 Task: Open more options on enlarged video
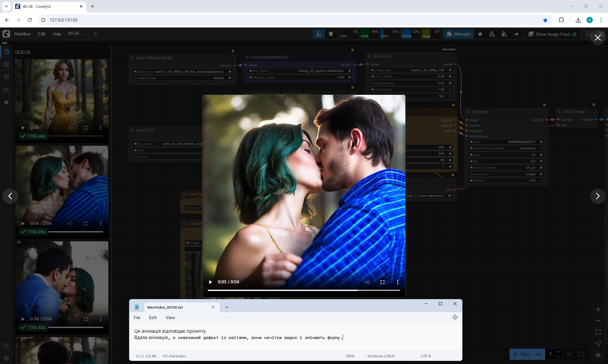coord(397,282)
